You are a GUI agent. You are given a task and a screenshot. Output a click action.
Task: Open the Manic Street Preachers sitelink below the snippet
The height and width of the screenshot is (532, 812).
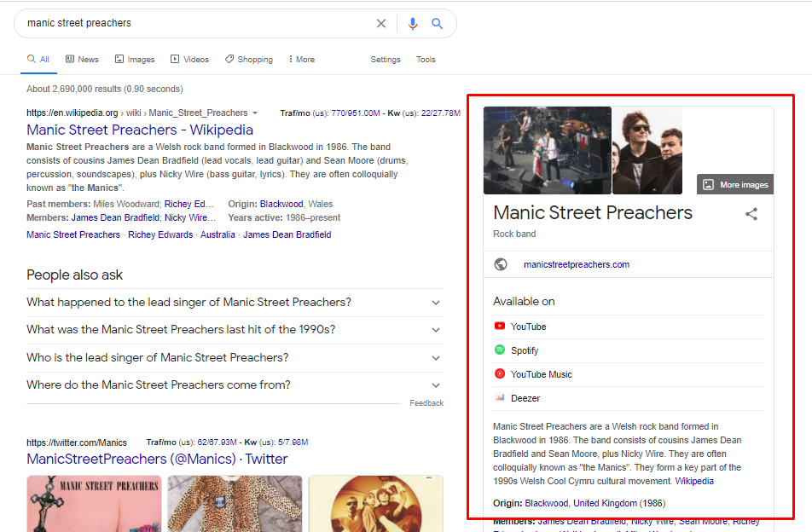73,235
